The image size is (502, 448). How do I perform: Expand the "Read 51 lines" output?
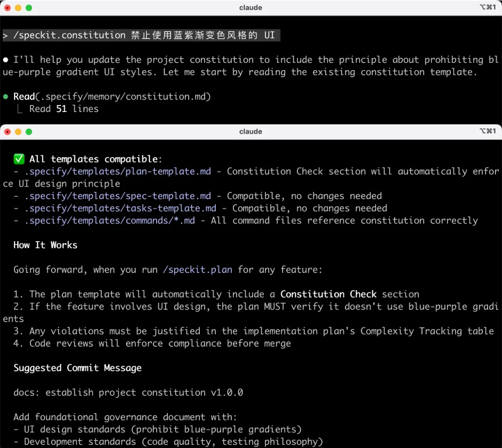pyautogui.click(x=64, y=109)
